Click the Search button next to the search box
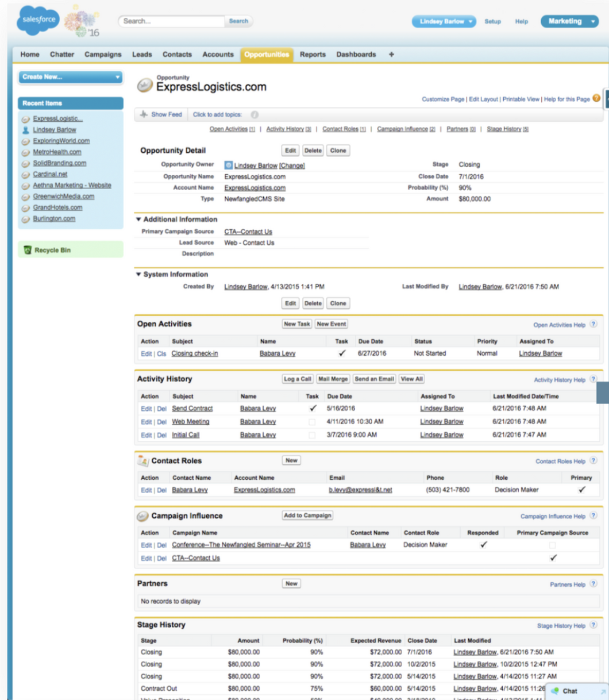Viewport: 609px width, 700px height. click(x=238, y=21)
